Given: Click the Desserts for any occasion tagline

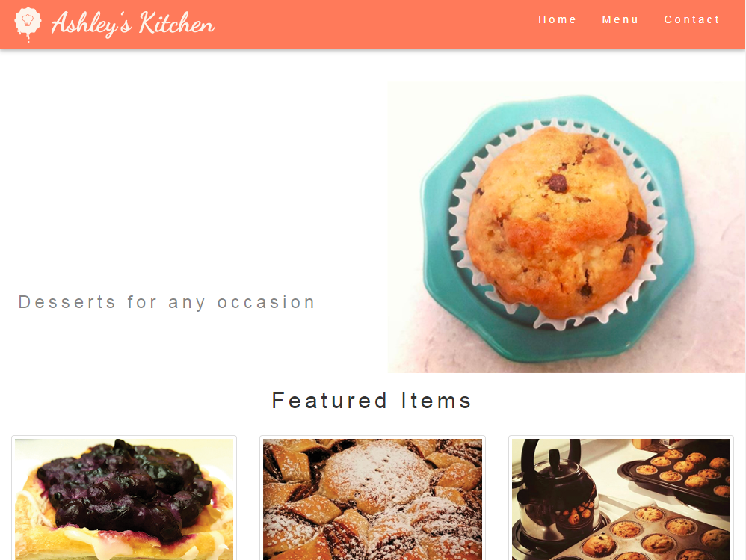Looking at the screenshot, I should pos(167,302).
